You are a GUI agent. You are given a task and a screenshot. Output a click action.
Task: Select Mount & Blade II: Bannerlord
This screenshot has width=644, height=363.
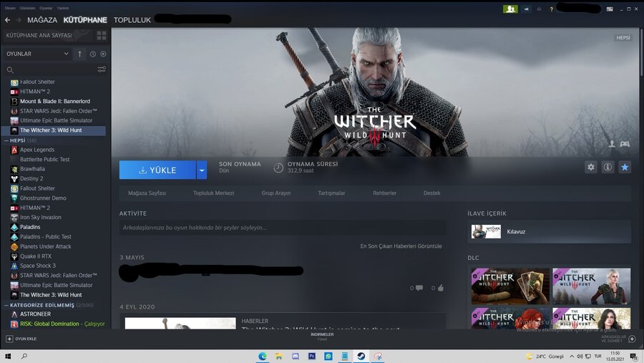pyautogui.click(x=54, y=101)
